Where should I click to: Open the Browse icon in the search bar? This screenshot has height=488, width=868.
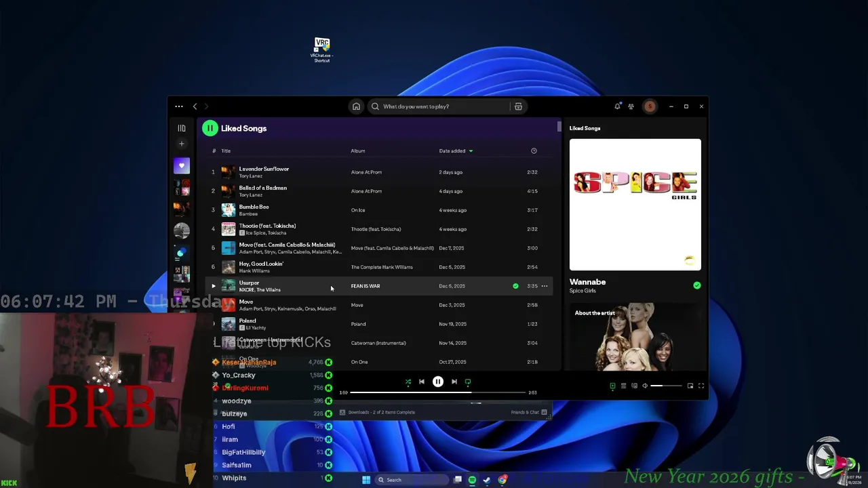518,106
